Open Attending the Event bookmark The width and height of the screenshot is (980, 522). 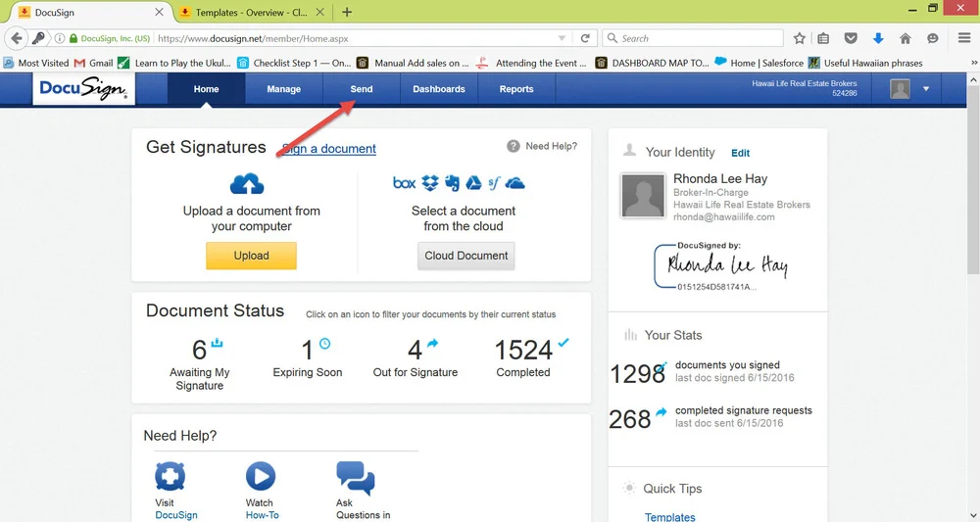pyautogui.click(x=531, y=63)
